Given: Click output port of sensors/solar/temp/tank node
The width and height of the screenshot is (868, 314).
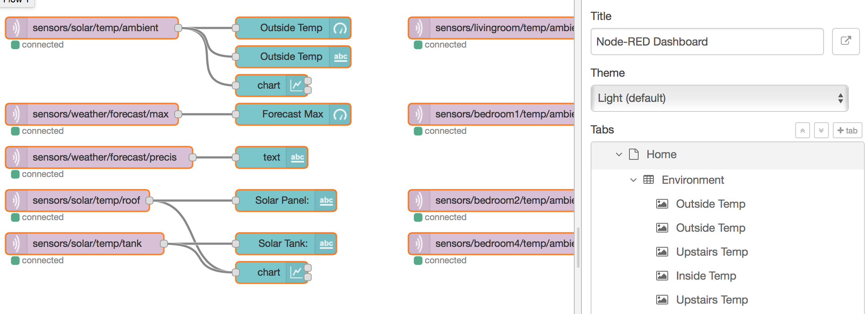Looking at the screenshot, I should click(x=164, y=244).
